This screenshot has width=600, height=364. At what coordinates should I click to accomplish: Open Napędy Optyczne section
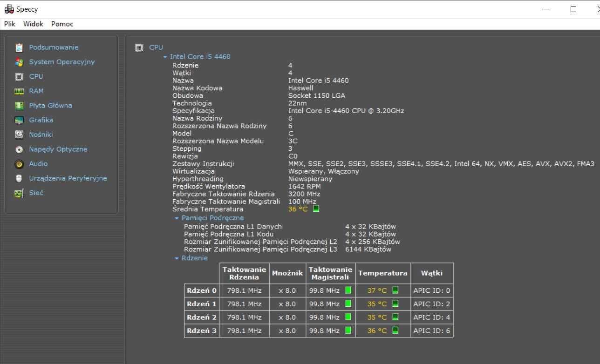point(58,149)
